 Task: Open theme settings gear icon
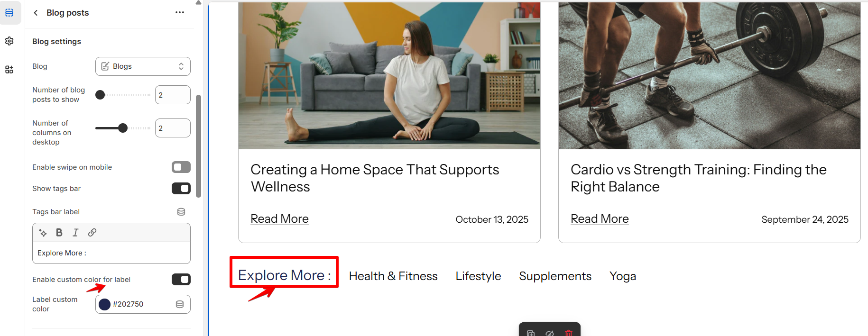point(9,41)
